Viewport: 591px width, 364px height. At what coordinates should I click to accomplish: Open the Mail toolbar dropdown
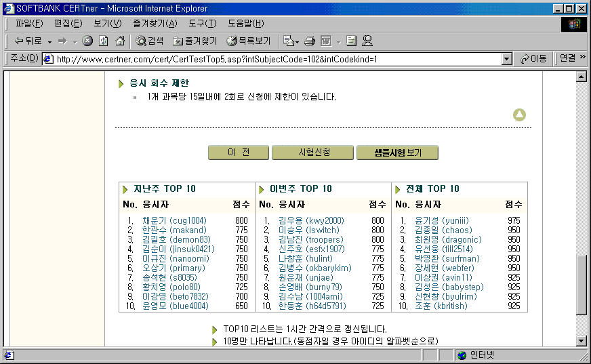pos(289,41)
